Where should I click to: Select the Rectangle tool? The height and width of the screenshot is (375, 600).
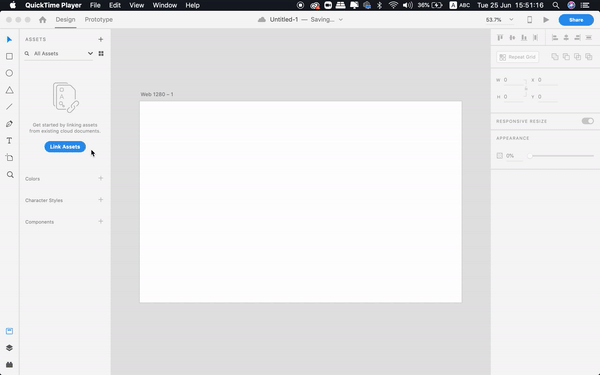click(10, 56)
